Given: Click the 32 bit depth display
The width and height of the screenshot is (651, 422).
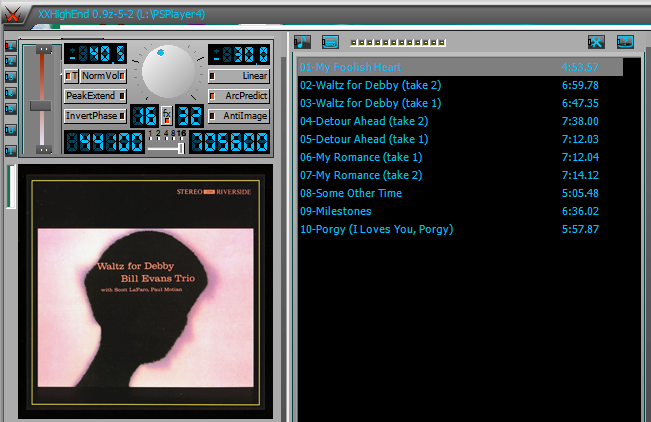Looking at the screenshot, I should tap(189, 115).
